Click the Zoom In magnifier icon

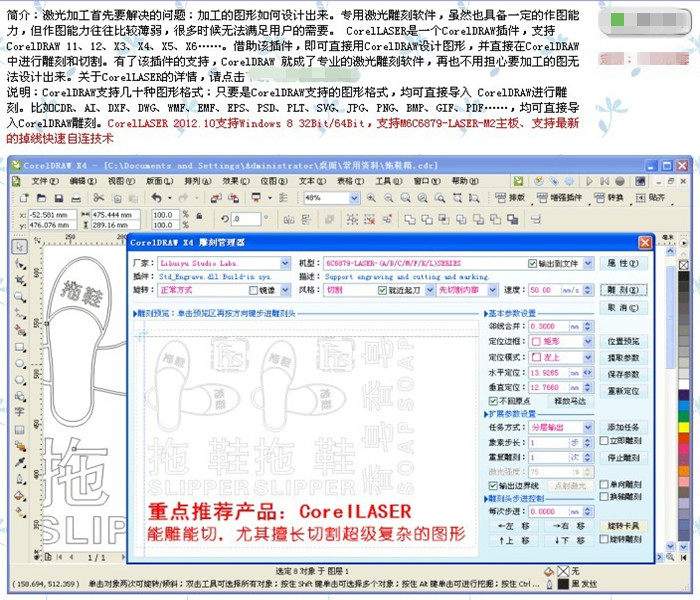(371, 198)
